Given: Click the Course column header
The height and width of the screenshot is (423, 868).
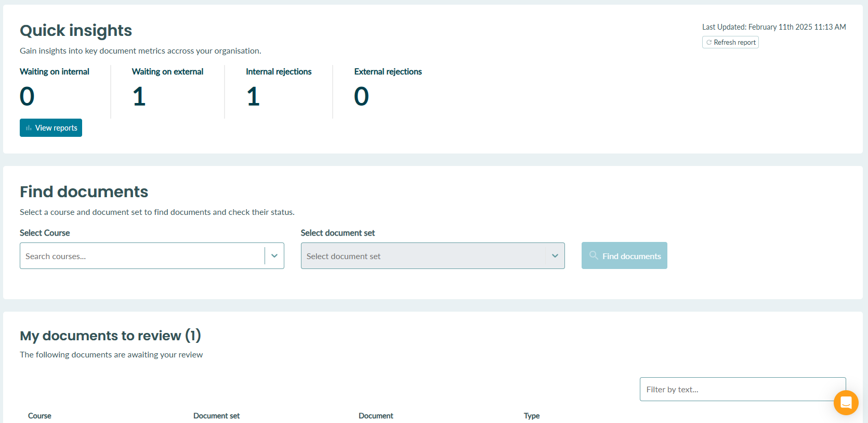Looking at the screenshot, I should (40, 416).
